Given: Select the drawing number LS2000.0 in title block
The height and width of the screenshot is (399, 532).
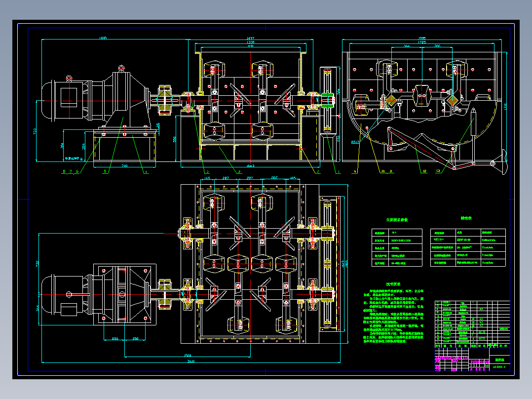Looking at the screenshot, I should coord(499,367).
